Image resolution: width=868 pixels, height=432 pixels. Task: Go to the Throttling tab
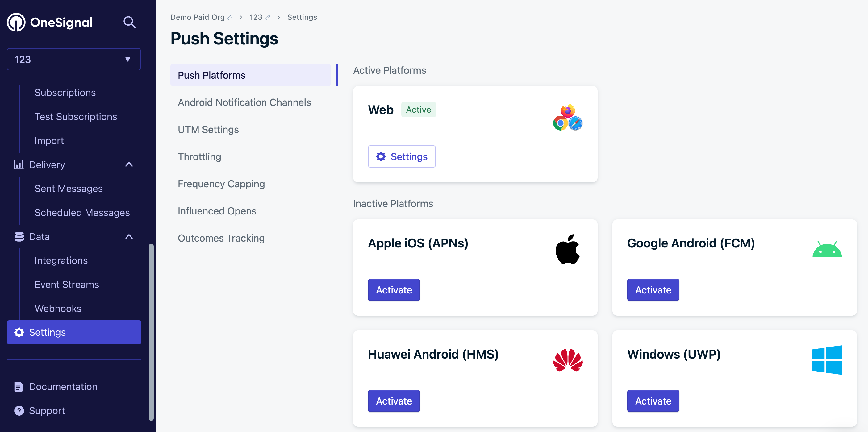199,156
